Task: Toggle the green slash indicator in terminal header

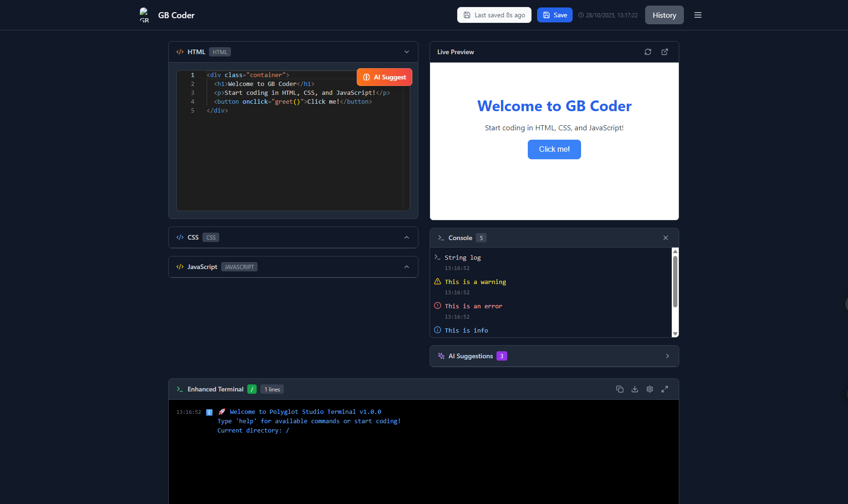Action: [252, 389]
